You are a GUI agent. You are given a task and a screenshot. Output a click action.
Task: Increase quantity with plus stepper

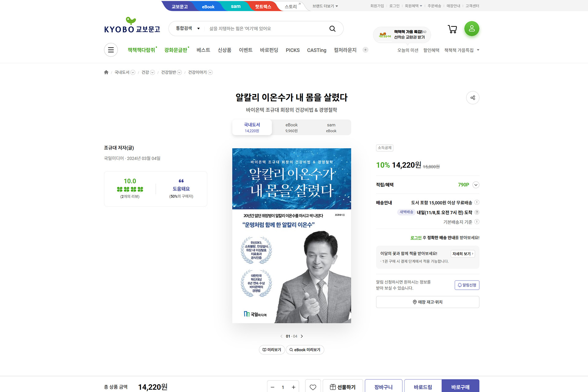pos(293,387)
